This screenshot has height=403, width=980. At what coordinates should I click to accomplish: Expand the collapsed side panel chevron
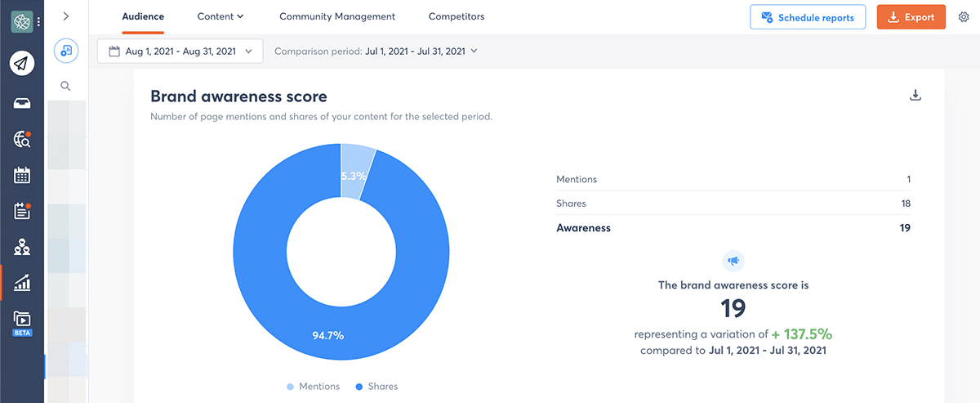[x=66, y=16]
